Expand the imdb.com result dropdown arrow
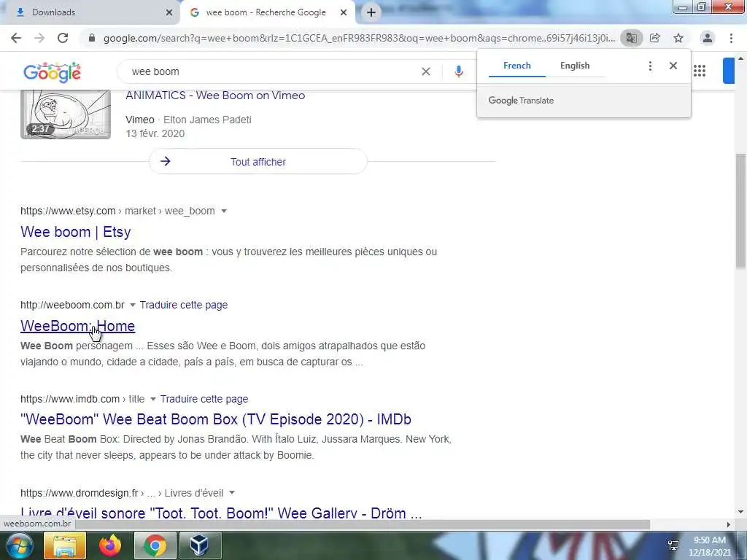The image size is (747, 560). point(153,399)
